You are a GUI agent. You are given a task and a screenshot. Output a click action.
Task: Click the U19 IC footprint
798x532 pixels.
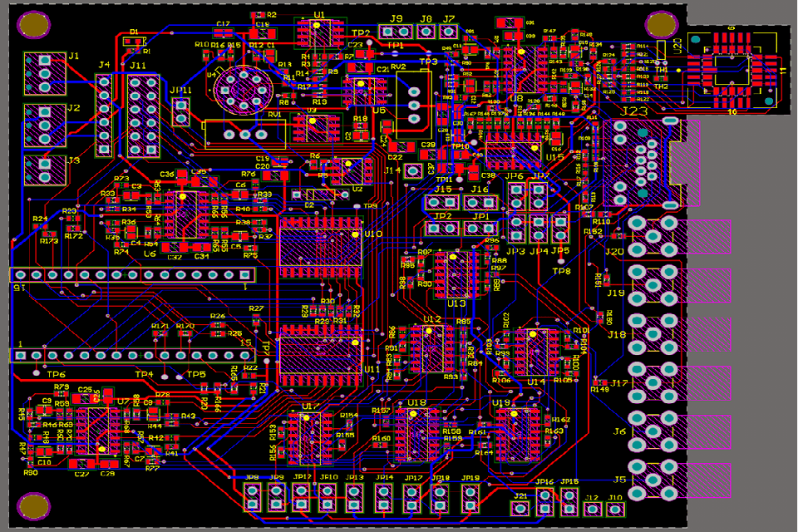[518, 434]
